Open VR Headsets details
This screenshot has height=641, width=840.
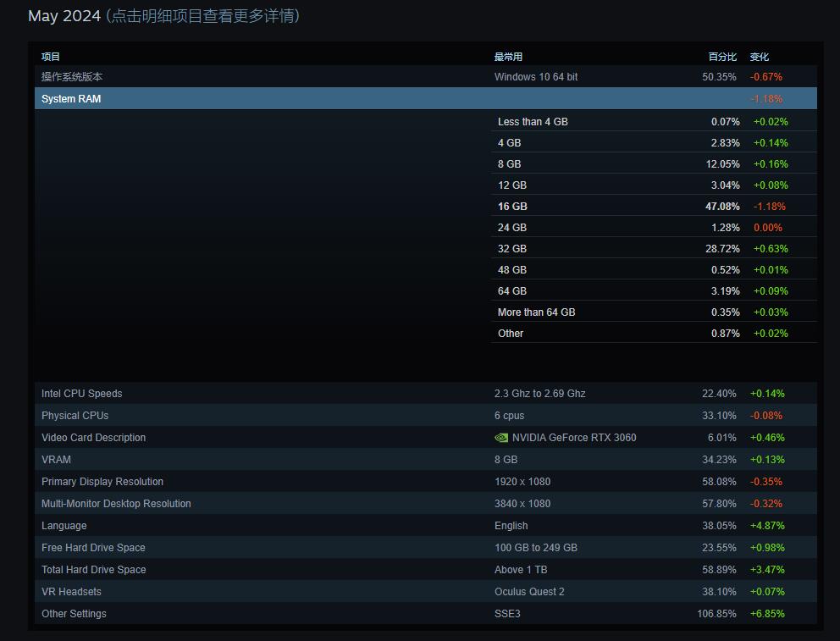pyautogui.click(x=71, y=592)
